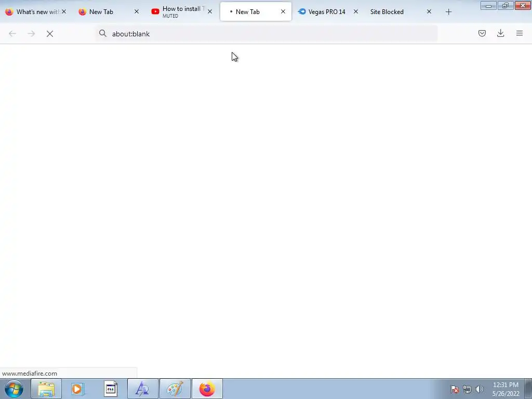Select the active New Tab tab
Image resolution: width=532 pixels, height=399 pixels.
coord(256,12)
